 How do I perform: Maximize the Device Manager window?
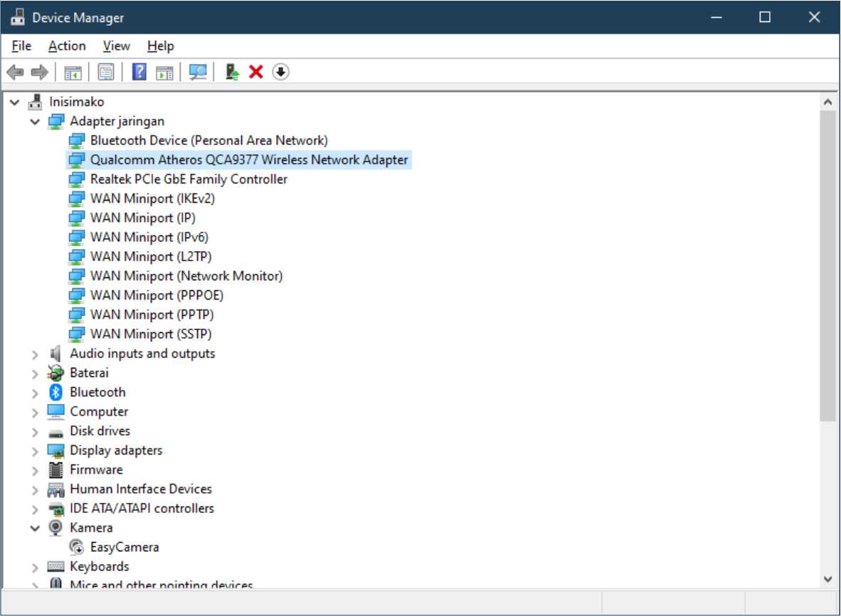pos(765,17)
